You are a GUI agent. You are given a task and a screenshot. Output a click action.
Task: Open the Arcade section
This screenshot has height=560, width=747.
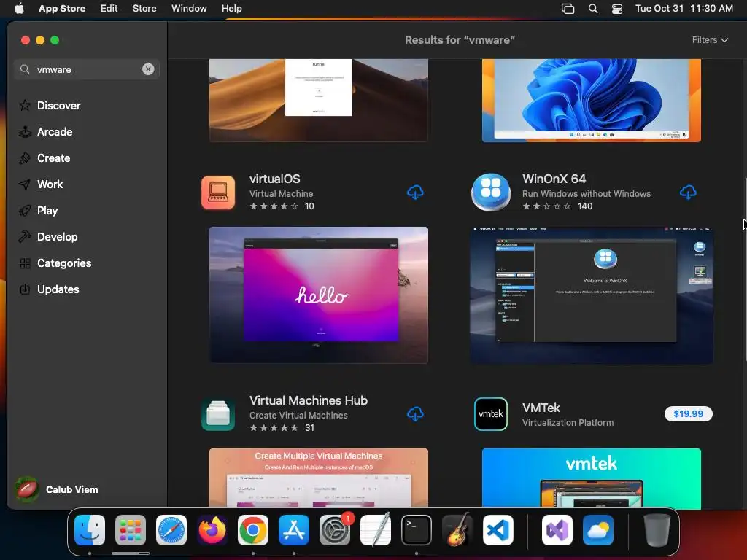[54, 132]
